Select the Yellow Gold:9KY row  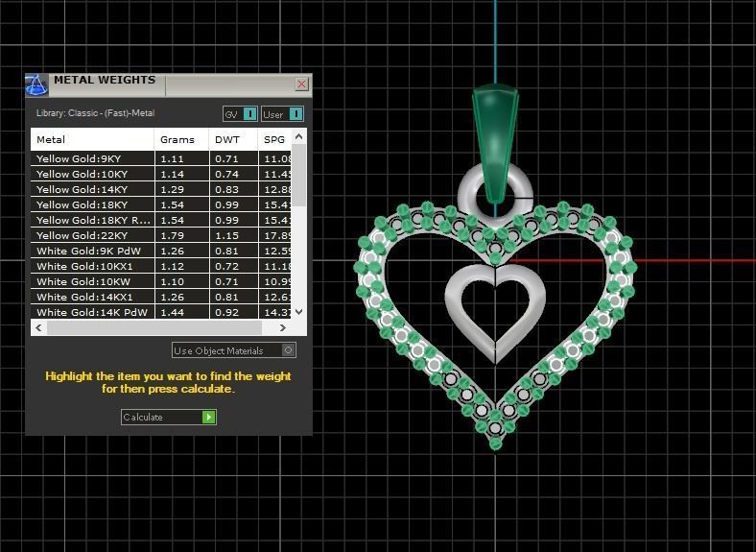coord(161,158)
